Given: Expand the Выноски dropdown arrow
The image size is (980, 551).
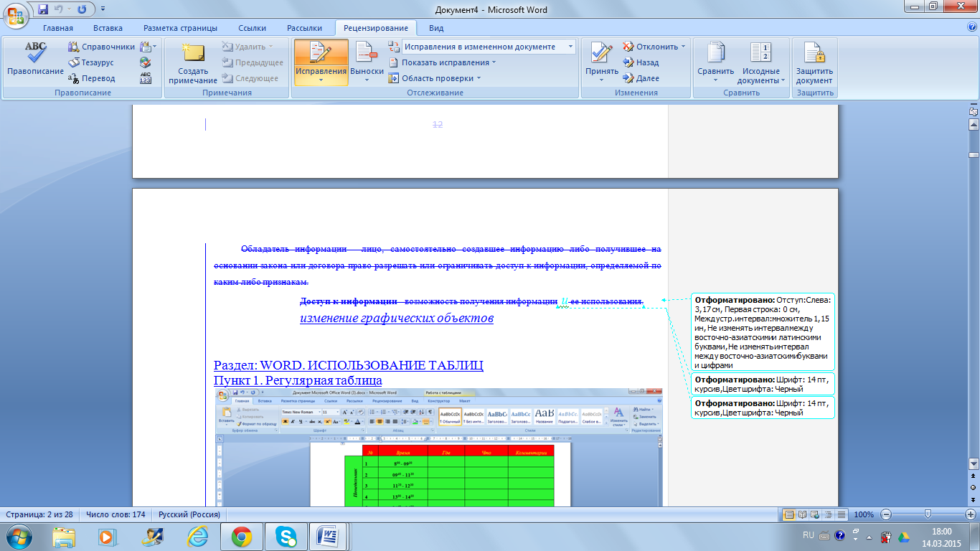Looking at the screenshot, I should pos(367,80).
